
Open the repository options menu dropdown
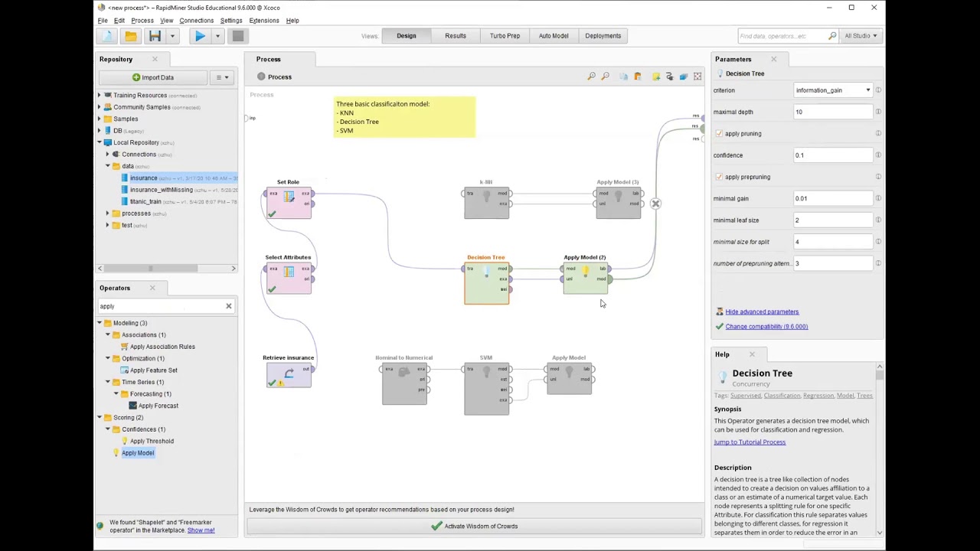click(222, 77)
